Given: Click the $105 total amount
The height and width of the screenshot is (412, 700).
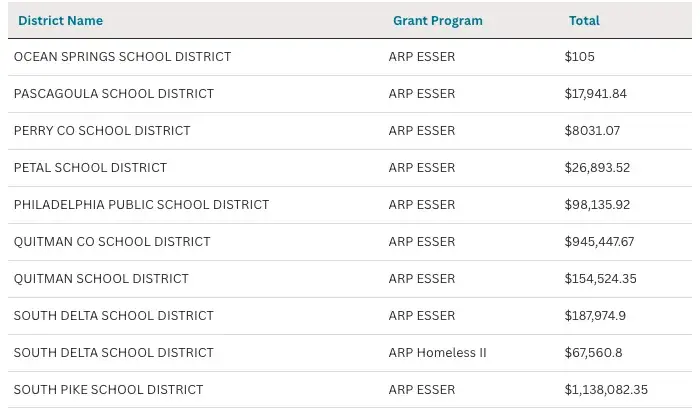Looking at the screenshot, I should pos(579,57).
